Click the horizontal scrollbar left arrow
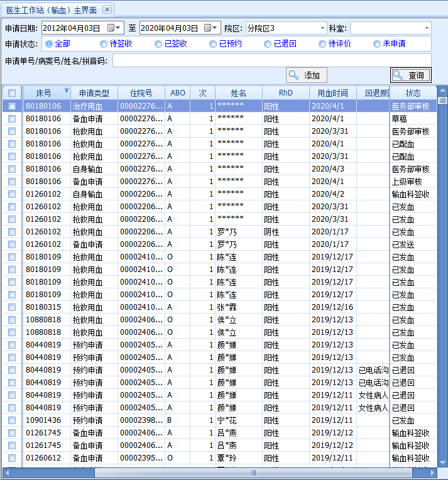Screen dimensions: 448x480 point(8,472)
